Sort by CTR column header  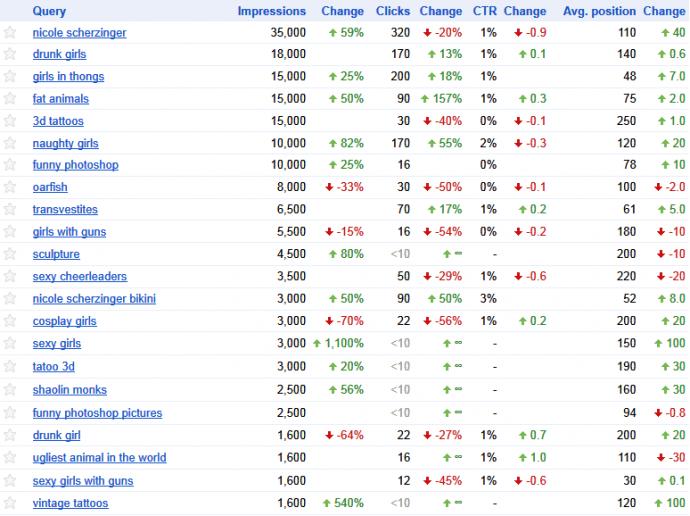(x=484, y=11)
